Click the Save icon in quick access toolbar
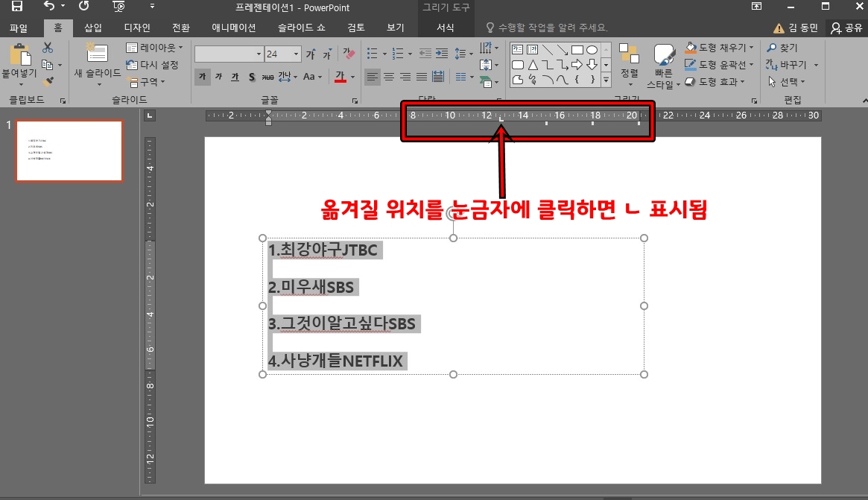 point(17,7)
